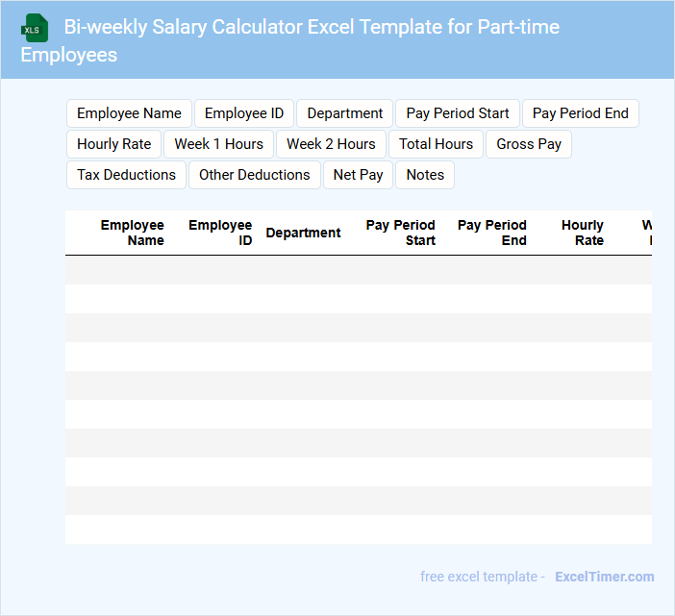The image size is (675, 616).
Task: Click the Hourly Rate column header
Action: (x=583, y=233)
